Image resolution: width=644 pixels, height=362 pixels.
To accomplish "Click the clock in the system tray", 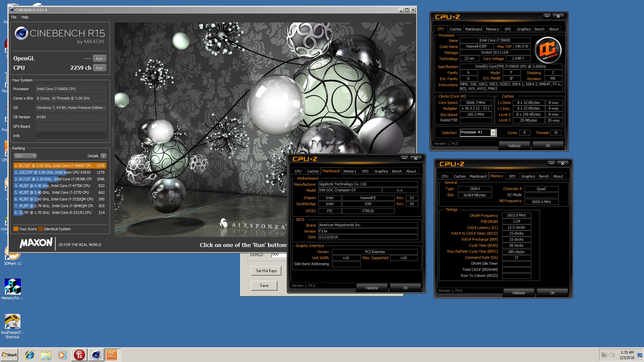I will pyautogui.click(x=627, y=355).
